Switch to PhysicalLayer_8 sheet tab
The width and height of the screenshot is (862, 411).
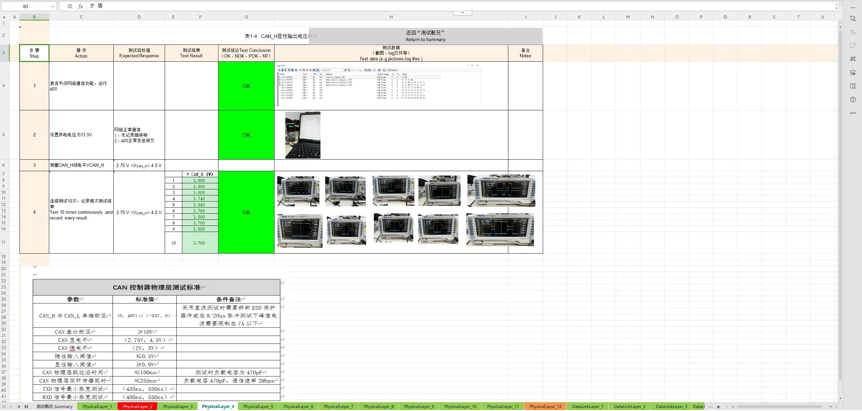coord(378,407)
